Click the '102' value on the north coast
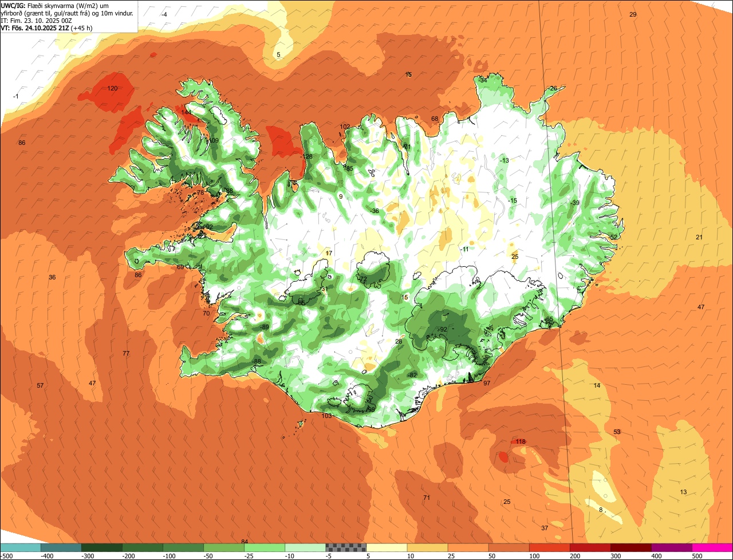This screenshot has width=733, height=560. tap(345, 127)
